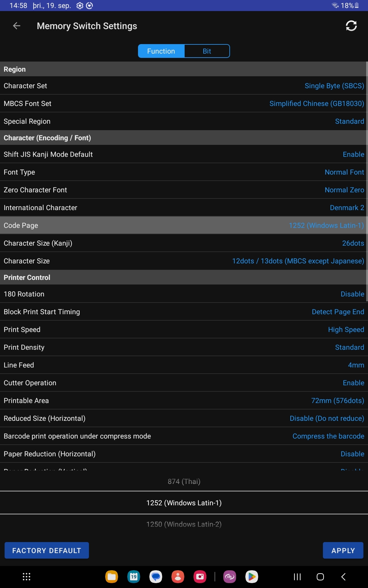Image resolution: width=368 pixels, height=588 pixels.
Task: Select the Function tab
Action: [161, 51]
